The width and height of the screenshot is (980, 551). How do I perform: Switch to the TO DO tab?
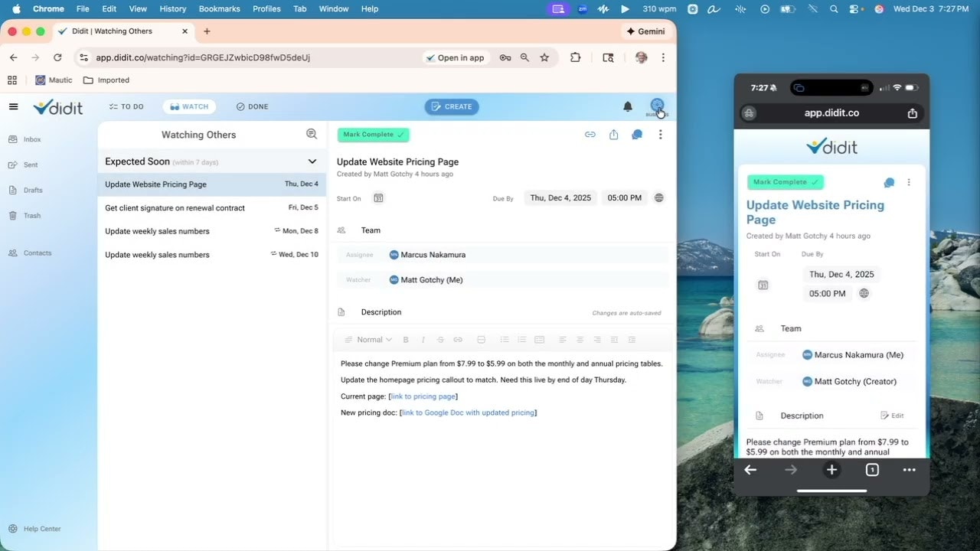(x=126, y=106)
